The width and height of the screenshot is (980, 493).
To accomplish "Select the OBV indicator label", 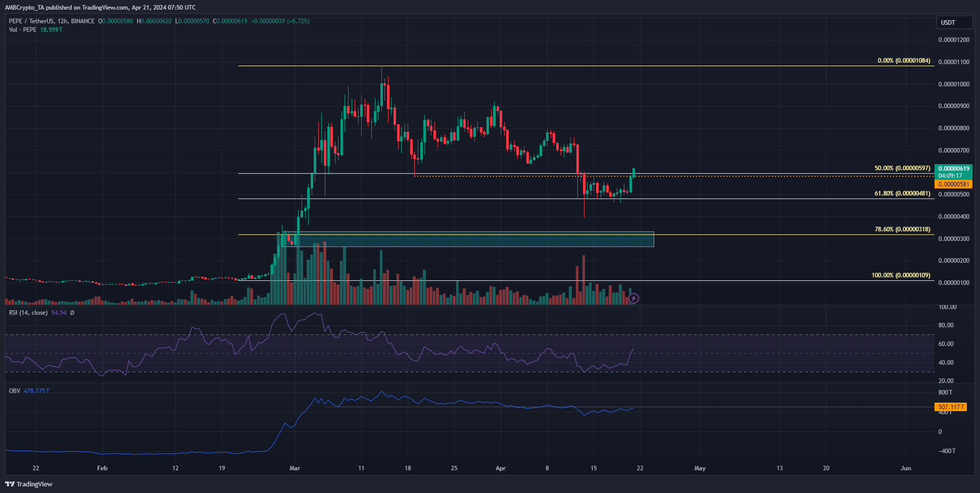I will coord(15,391).
